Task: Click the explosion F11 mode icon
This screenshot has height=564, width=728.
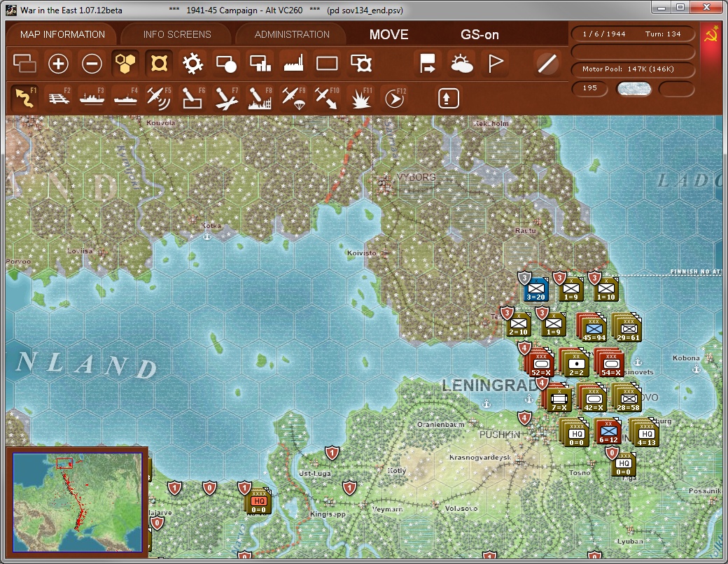Action: coord(360,98)
